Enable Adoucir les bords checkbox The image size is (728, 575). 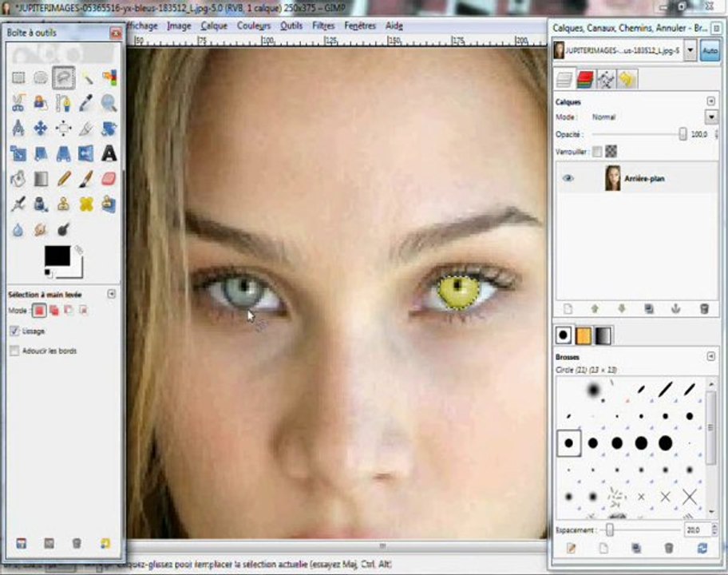point(14,351)
